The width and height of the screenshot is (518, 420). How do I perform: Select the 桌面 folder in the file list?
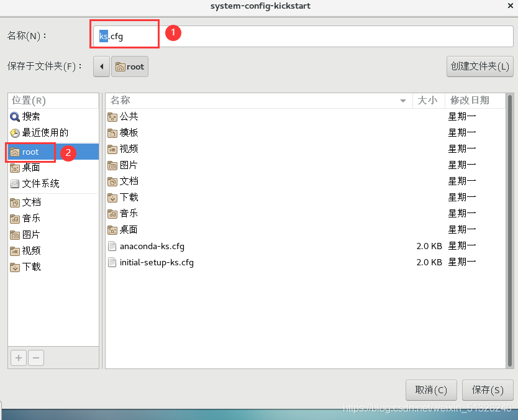306,230
